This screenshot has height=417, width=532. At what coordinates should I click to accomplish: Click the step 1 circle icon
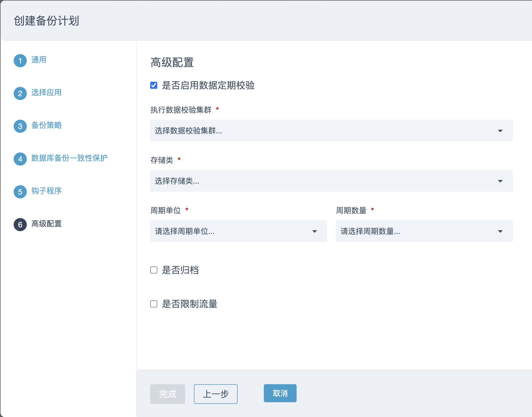(20, 61)
